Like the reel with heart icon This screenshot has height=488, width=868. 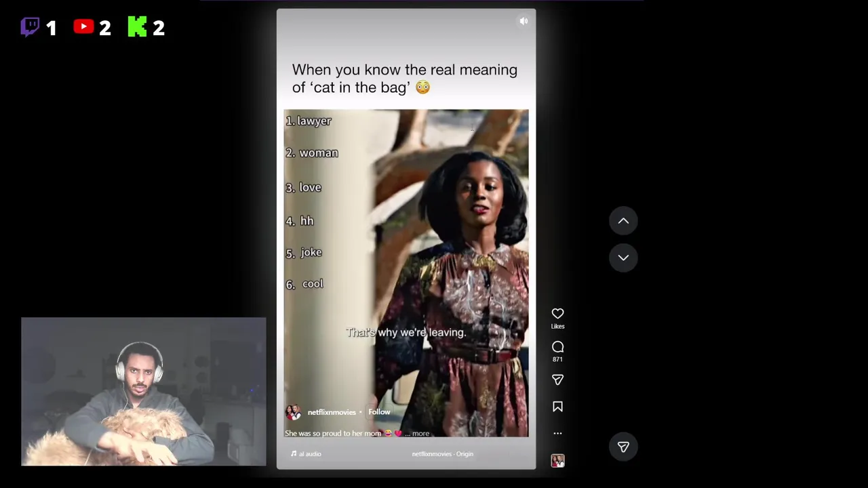557,314
